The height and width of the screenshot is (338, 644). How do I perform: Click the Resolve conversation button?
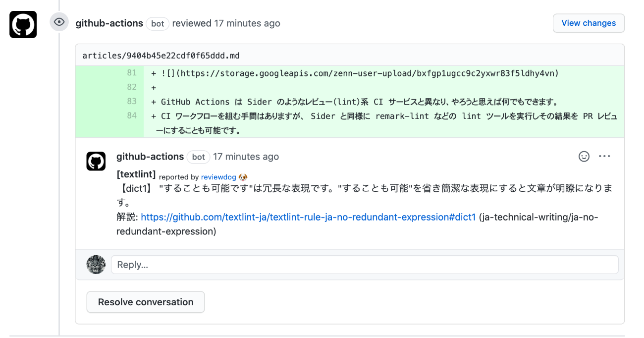click(146, 302)
